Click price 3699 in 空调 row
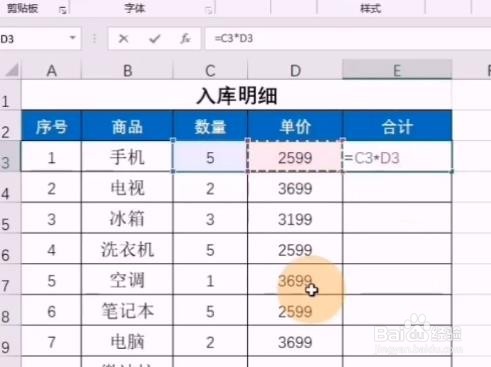Image resolution: width=491 pixels, height=367 pixels. (x=295, y=279)
